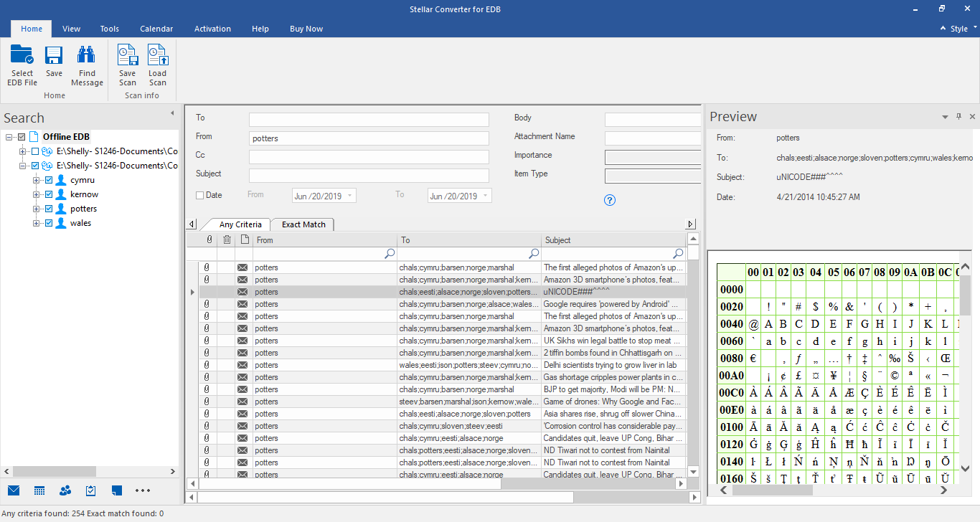980x522 pixels.
Task: Open the To date picker dropdown
Action: (486, 196)
